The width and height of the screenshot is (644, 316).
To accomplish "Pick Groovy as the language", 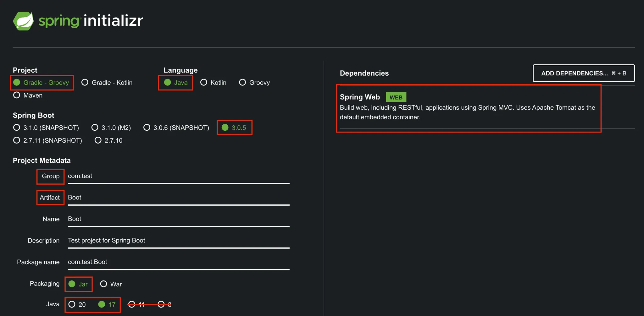I will (254, 83).
